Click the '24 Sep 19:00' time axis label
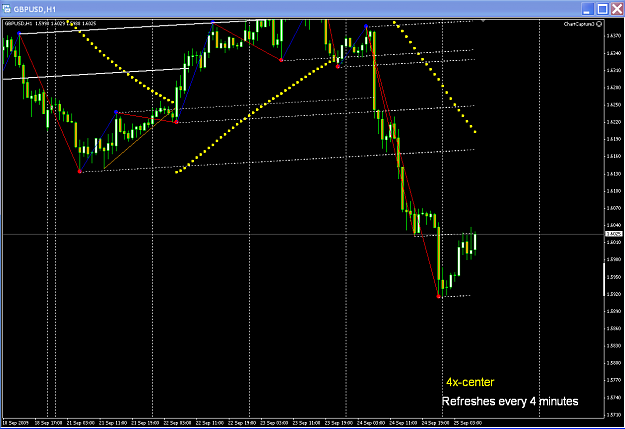Image resolution: width=625 pixels, height=429 pixels. (436, 423)
